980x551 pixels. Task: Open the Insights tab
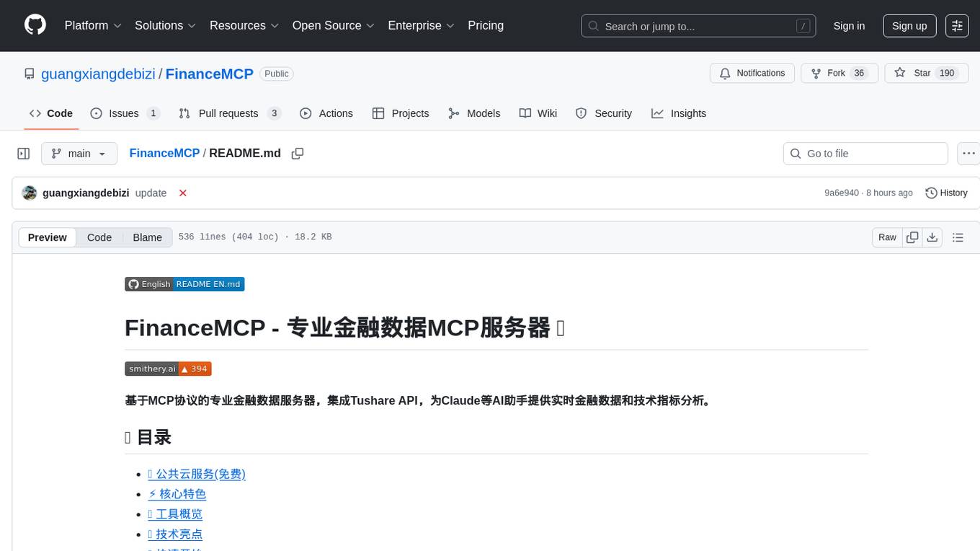[x=679, y=113]
